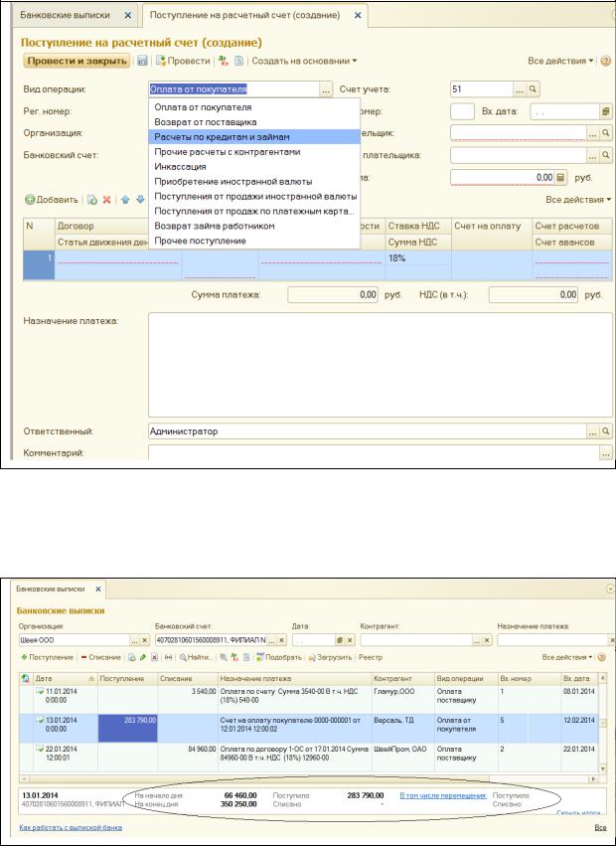Click ellipsis selector in Организация filter Швея ООО

click(134, 640)
